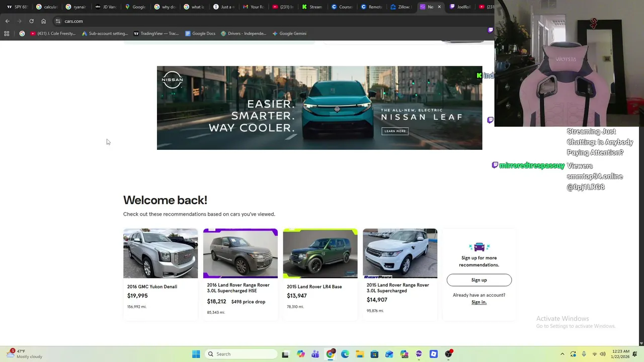
Task: Click the Nissan logo in the ad
Action: pos(172,79)
